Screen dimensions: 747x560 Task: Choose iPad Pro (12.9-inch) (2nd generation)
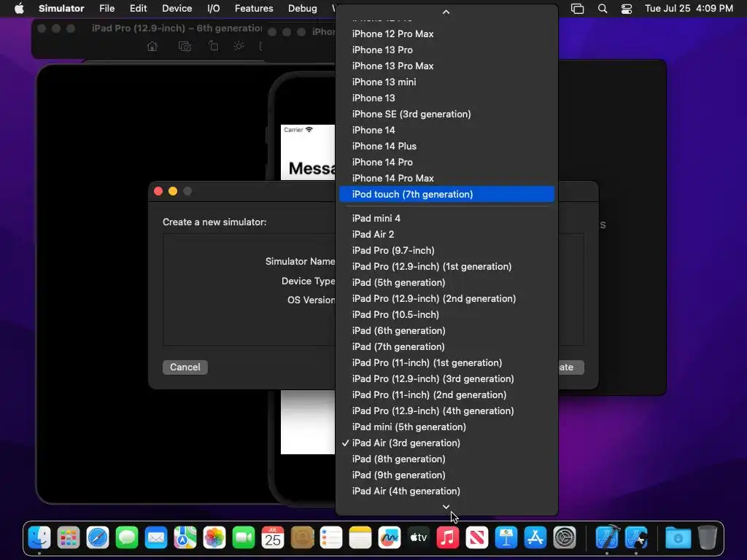446,298
